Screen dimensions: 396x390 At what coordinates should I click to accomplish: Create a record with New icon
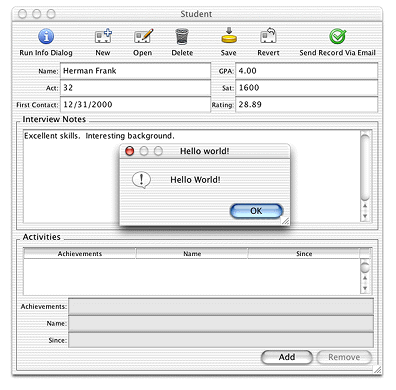[103, 36]
